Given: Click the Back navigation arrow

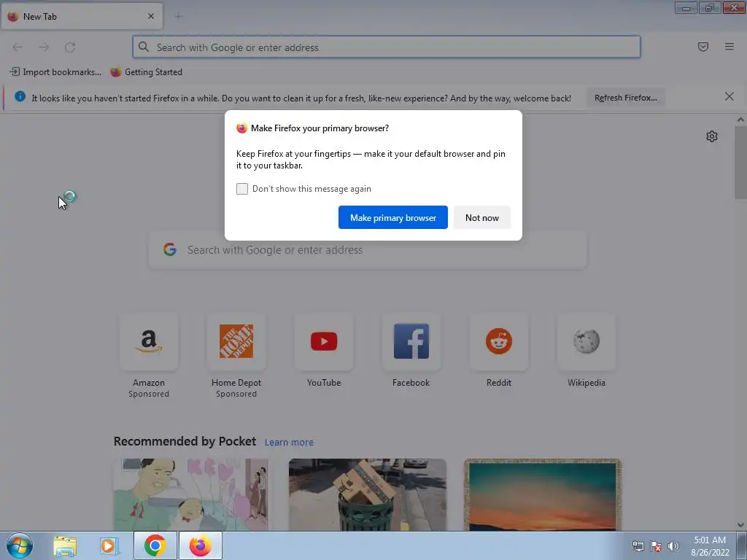Looking at the screenshot, I should tap(18, 47).
